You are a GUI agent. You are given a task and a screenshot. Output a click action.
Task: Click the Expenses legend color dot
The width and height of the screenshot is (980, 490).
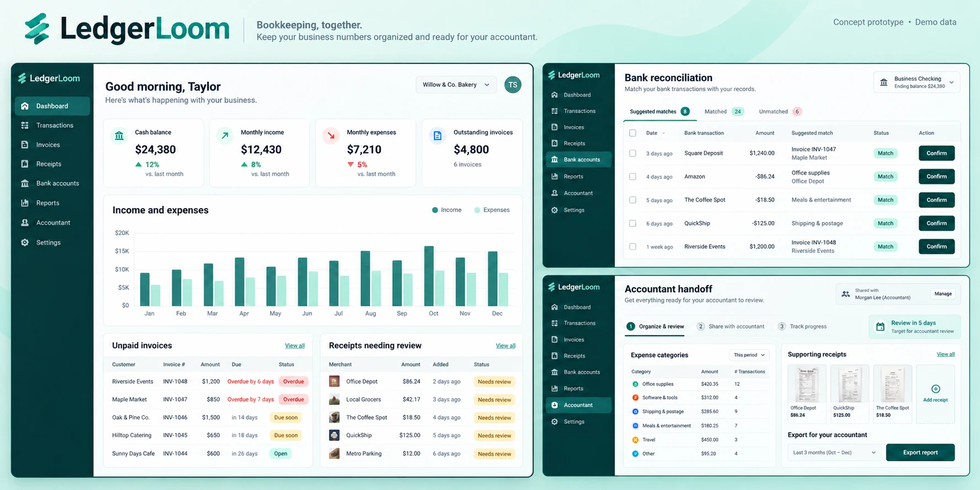pos(477,210)
